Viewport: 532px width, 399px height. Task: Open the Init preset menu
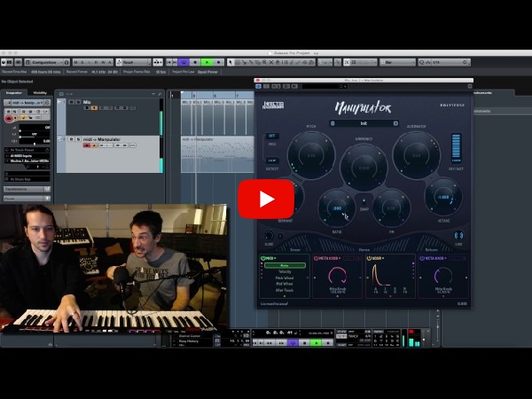coord(364,123)
